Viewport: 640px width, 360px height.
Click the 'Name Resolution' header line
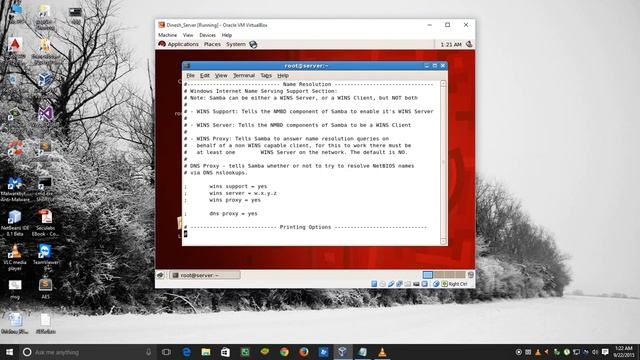(x=309, y=84)
